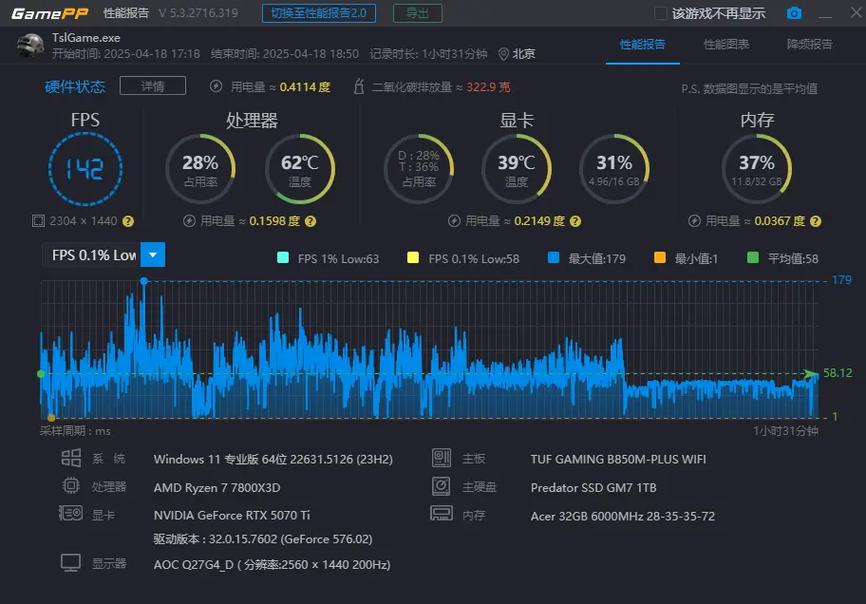This screenshot has width=866, height=604.
Task: Click the 处理器 CPU chip icon
Action: pos(71,485)
